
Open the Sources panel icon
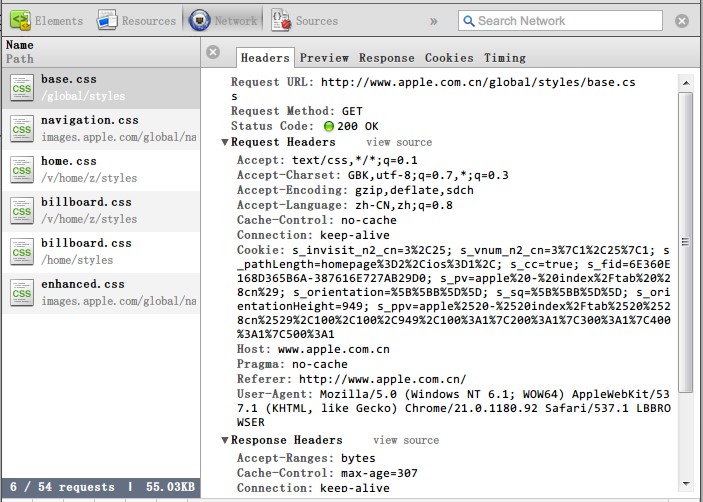pyautogui.click(x=281, y=21)
